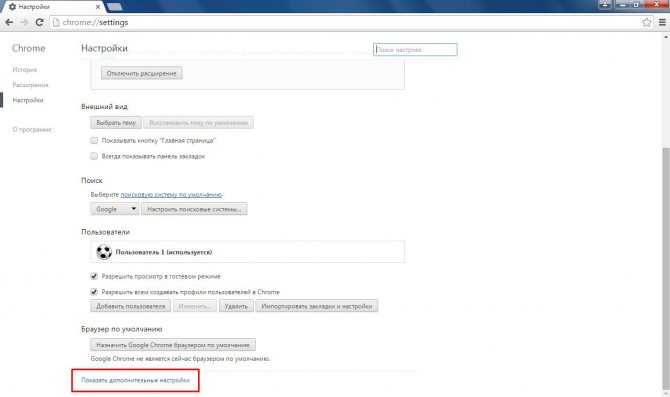
Task: Click Настроить поисковые системы button
Action: click(194, 209)
